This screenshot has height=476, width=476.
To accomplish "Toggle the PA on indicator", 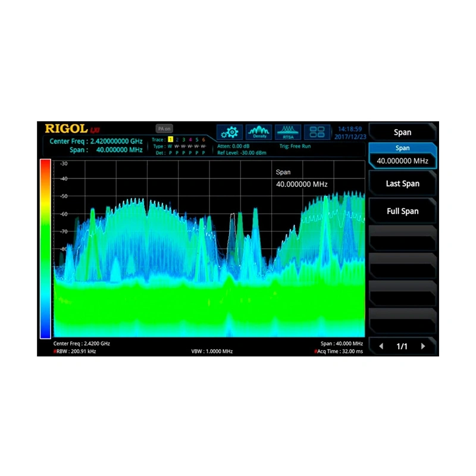I will coord(164,129).
